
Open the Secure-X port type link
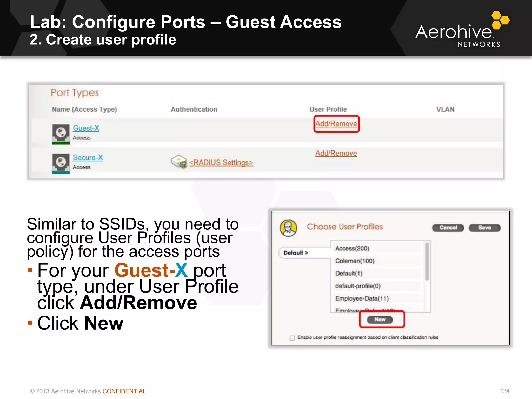(x=88, y=157)
